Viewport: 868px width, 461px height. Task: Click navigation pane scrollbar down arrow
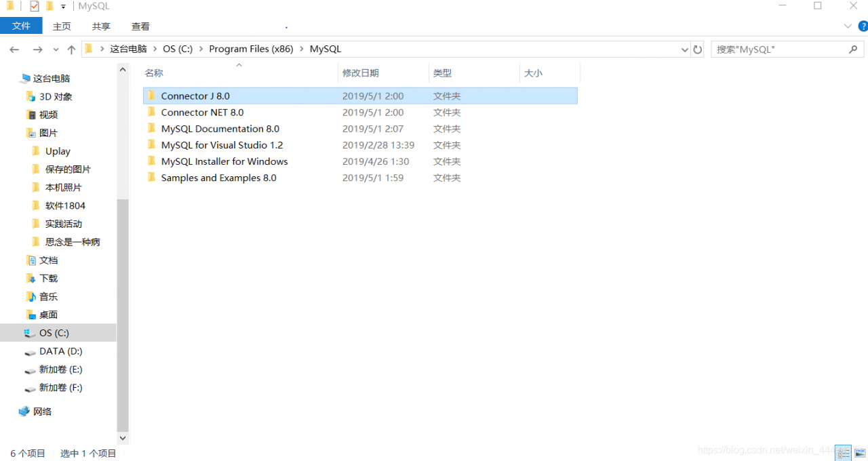pyautogui.click(x=123, y=439)
